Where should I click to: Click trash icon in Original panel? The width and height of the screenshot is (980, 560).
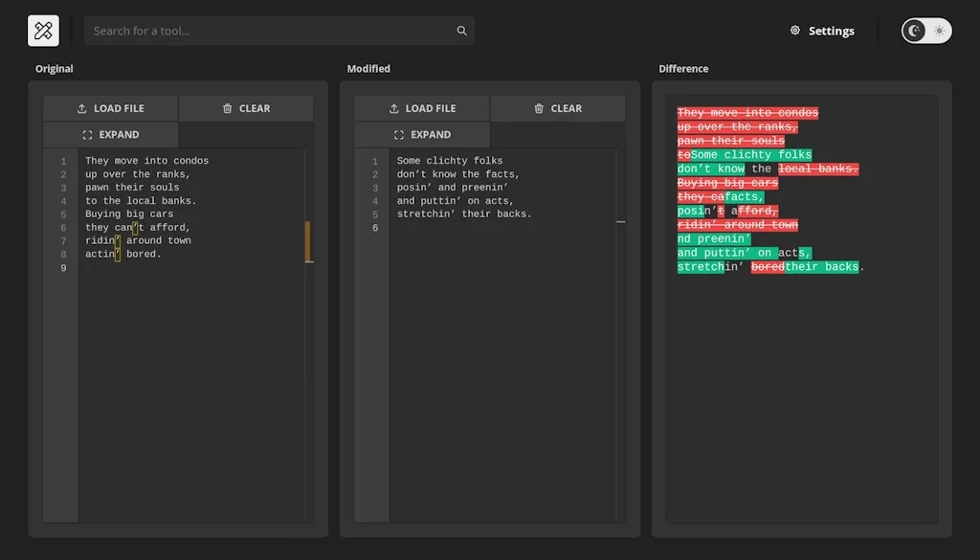coord(228,109)
